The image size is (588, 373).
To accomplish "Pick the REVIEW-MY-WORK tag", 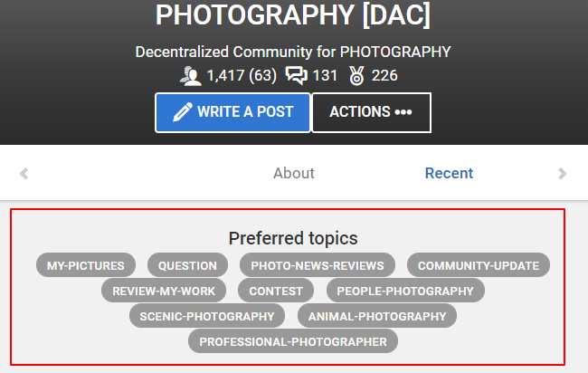I will click(164, 291).
